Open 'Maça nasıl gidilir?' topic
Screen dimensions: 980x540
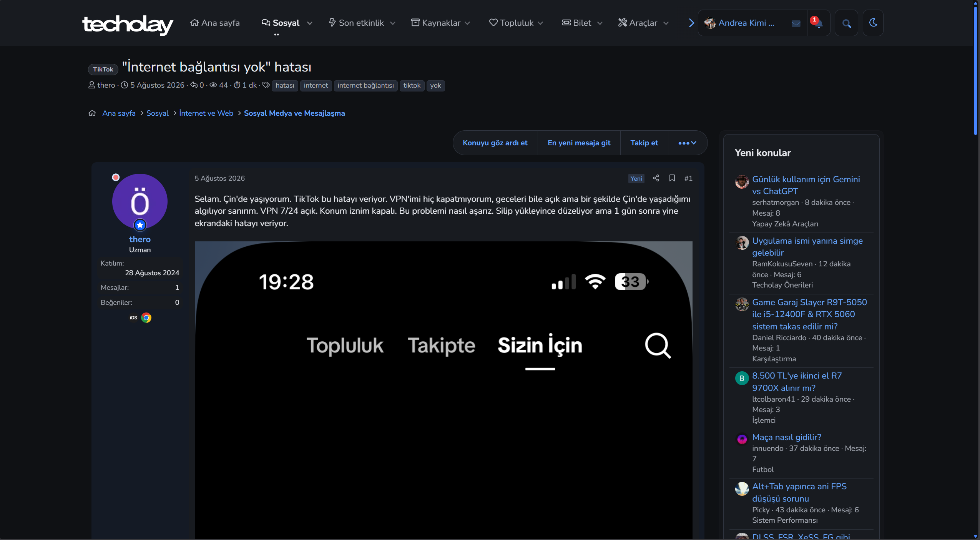(786, 437)
